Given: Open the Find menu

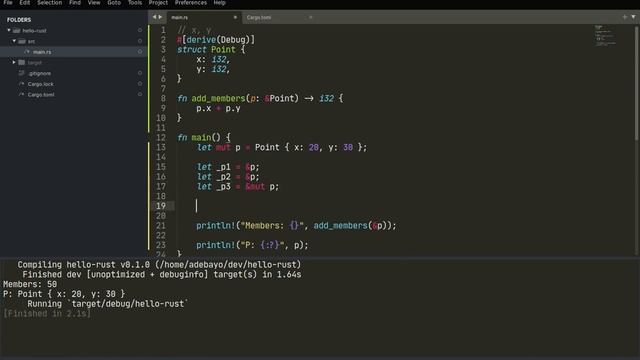Looking at the screenshot, I should tap(75, 2).
